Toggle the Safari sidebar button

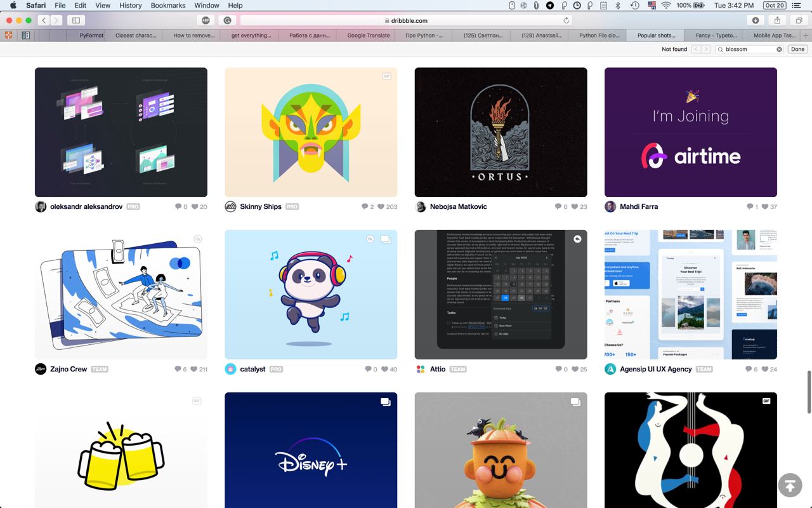point(76,20)
